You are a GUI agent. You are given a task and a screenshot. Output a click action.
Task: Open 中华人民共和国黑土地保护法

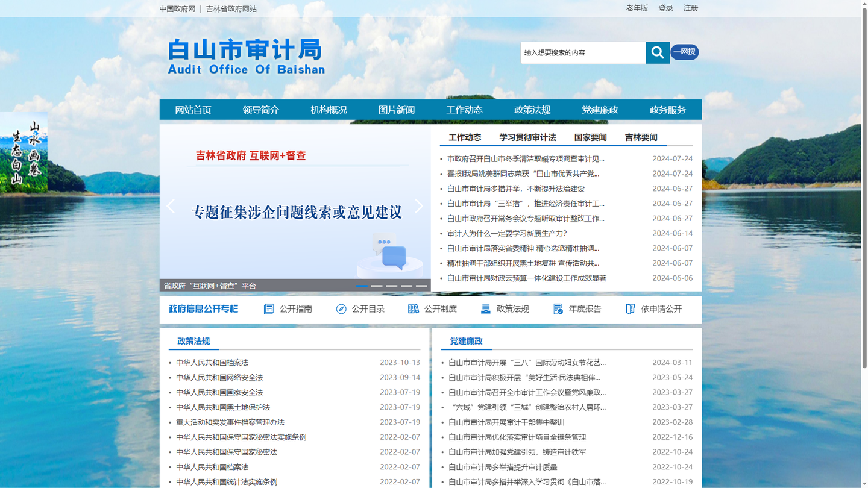click(223, 407)
